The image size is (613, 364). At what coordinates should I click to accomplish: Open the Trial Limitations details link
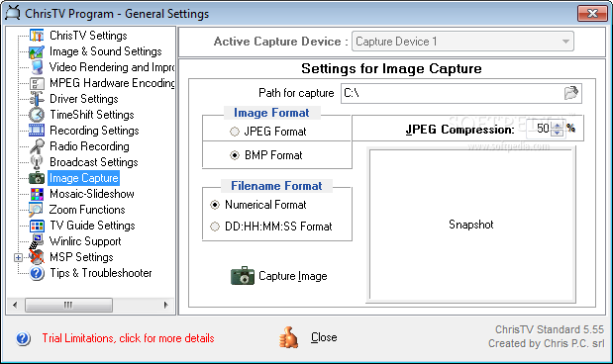pyautogui.click(x=128, y=338)
